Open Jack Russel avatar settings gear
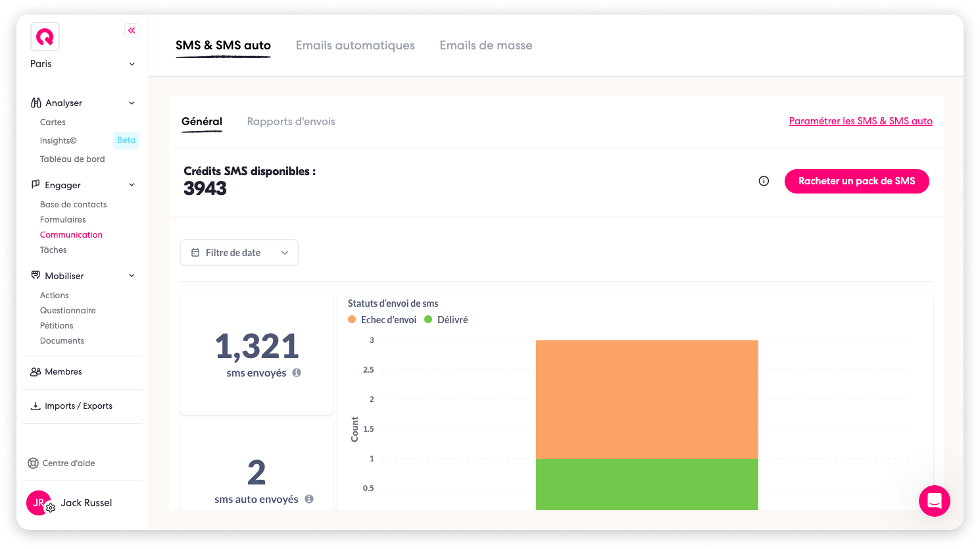Viewport: 980px width, 549px height. [x=50, y=508]
